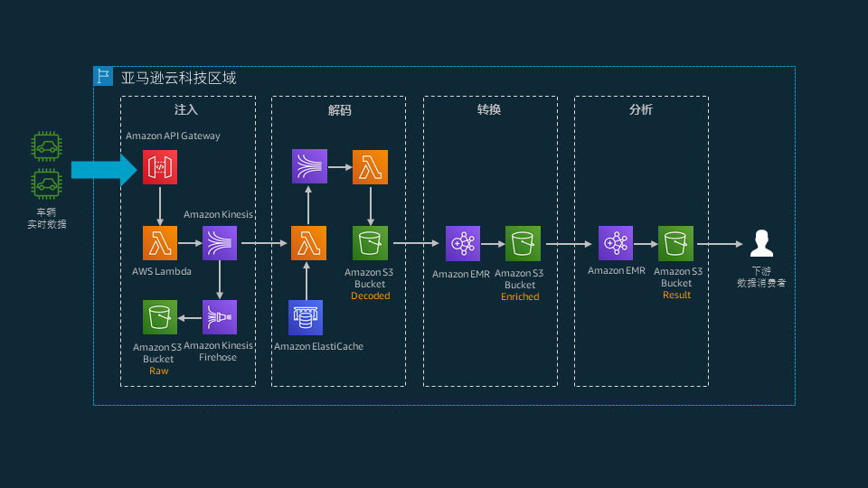Image resolution: width=868 pixels, height=488 pixels.
Task: Click the downstream data consumer person icon
Action: coord(761,243)
